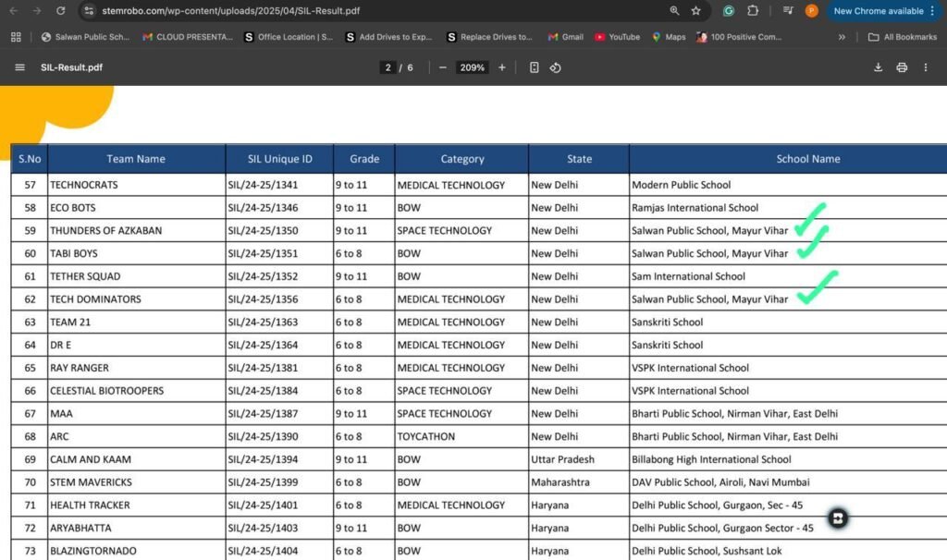
Task: Click the CELESTIAL BIOTROOPERS cell
Action: pos(137,391)
